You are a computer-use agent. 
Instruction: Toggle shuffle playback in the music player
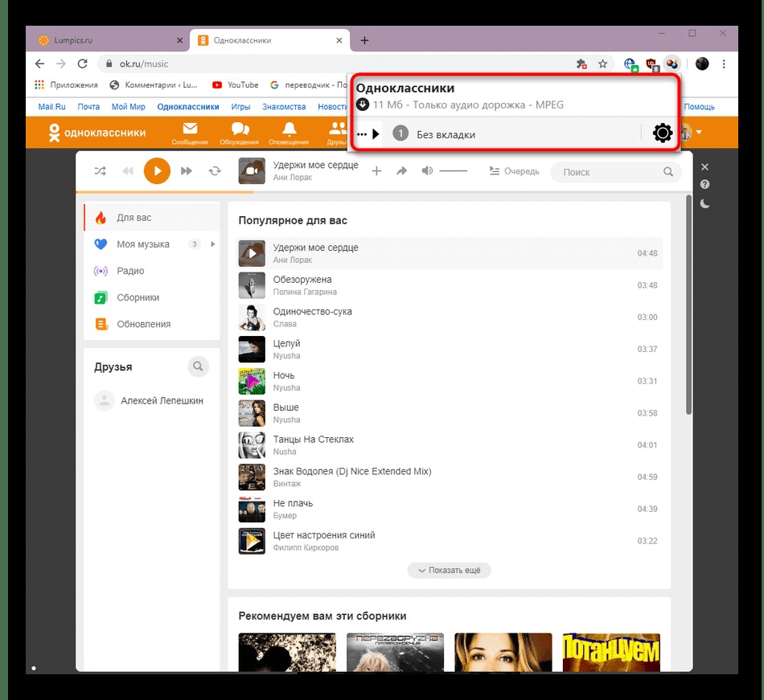click(x=100, y=171)
